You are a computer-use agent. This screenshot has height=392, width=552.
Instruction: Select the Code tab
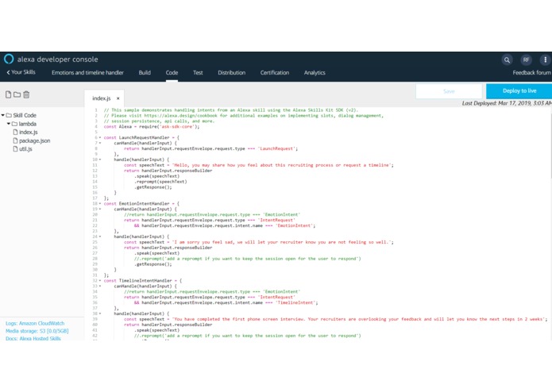tap(172, 73)
